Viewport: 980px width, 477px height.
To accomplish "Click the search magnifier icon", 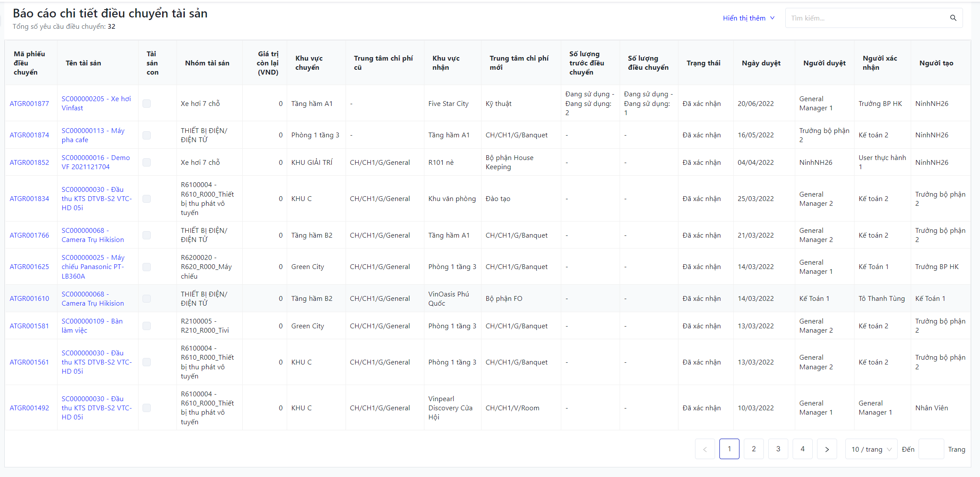I will click(x=953, y=18).
